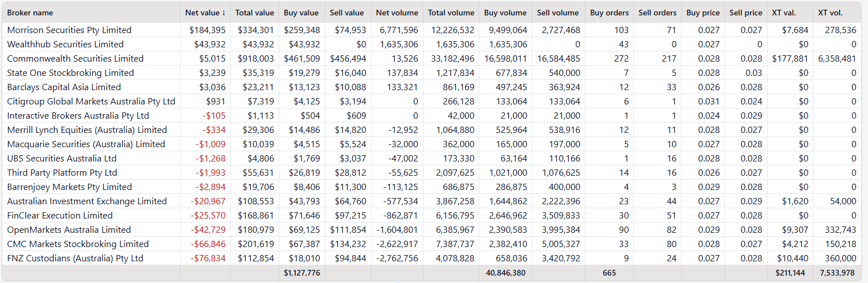Image resolution: width=868 pixels, height=283 pixels.
Task: Select FNZ Custodians (Australia) Pty Ltd
Action: pyautogui.click(x=75, y=258)
